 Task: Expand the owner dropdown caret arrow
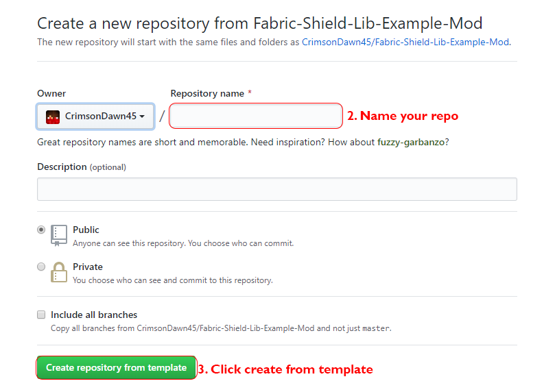[142, 117]
